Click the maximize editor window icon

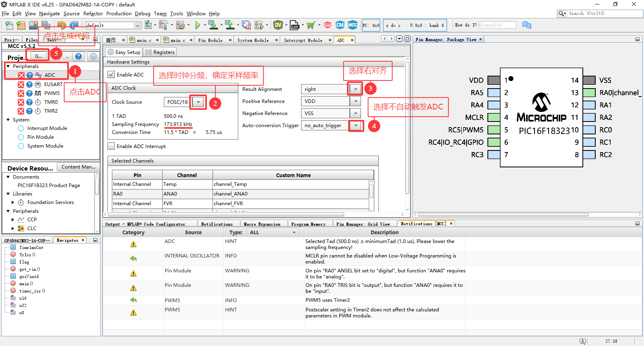pos(407,39)
